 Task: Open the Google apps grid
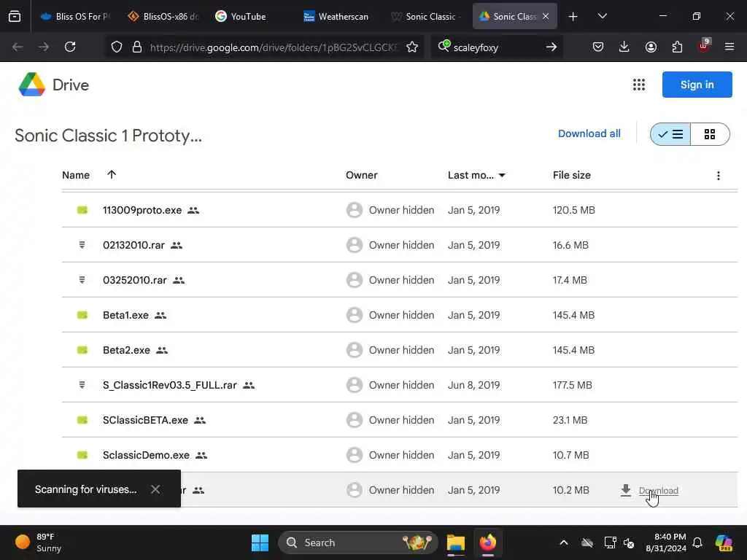pos(639,85)
